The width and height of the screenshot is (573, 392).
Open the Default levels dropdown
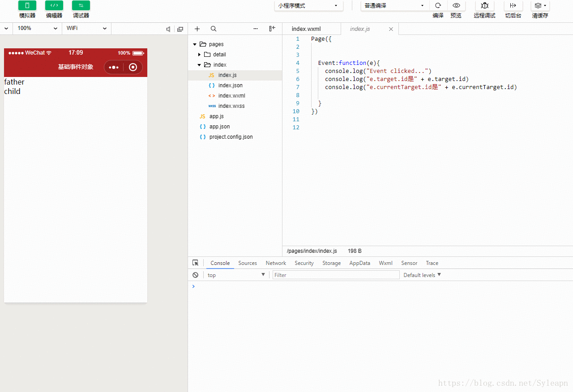tap(422, 275)
